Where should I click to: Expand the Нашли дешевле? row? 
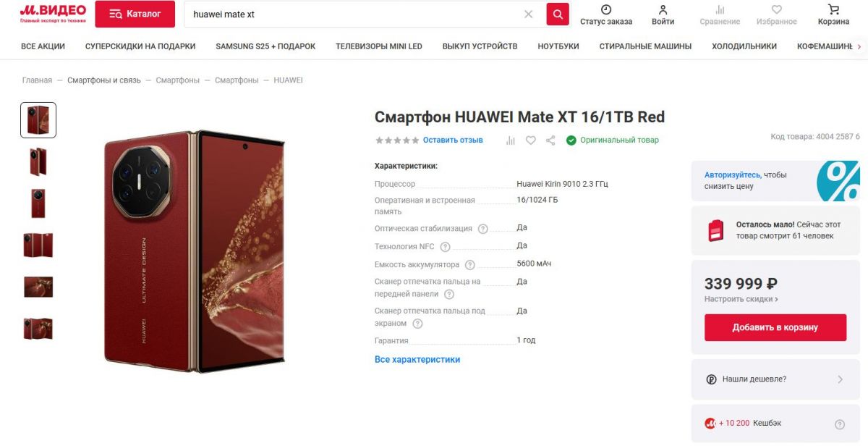click(775, 379)
